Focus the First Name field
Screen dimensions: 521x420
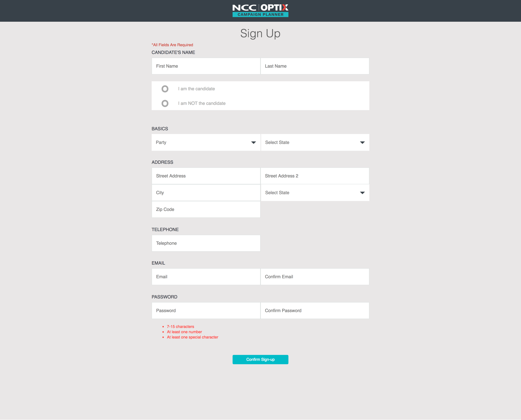(206, 66)
